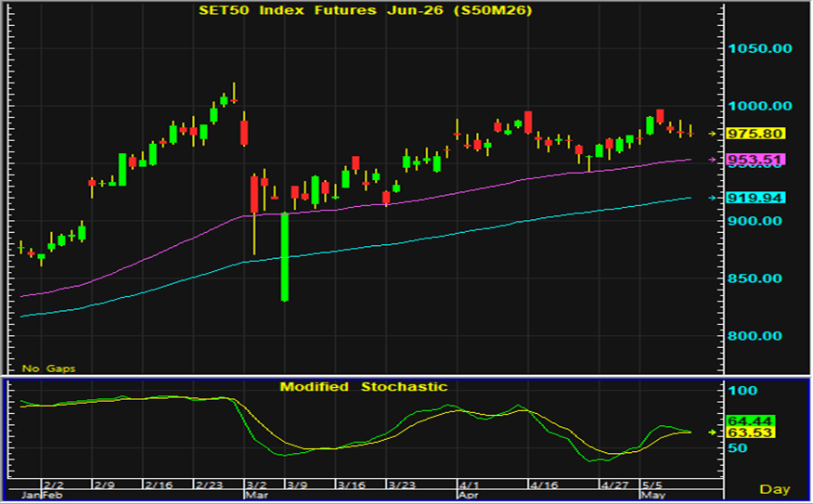Click the yellow 63.53 stochastic value
813x504 pixels.
[x=750, y=433]
